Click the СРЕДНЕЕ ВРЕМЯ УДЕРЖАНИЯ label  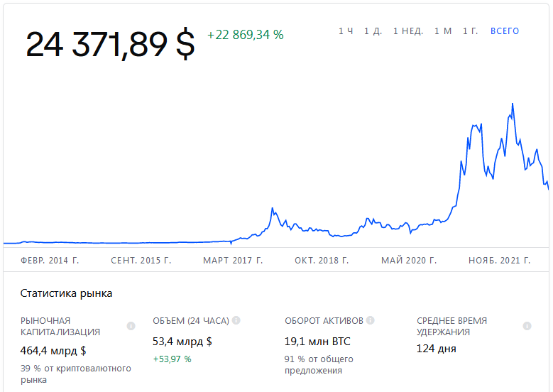pos(451,327)
